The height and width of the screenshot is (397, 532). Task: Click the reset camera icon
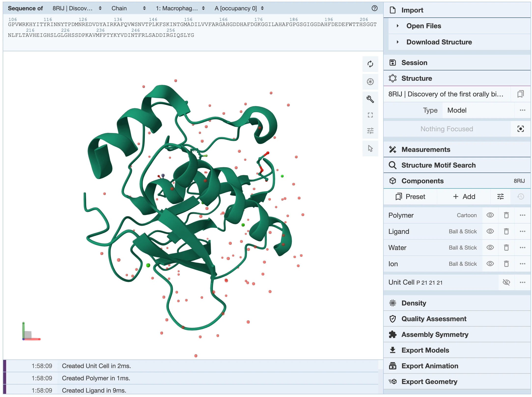tap(370, 64)
